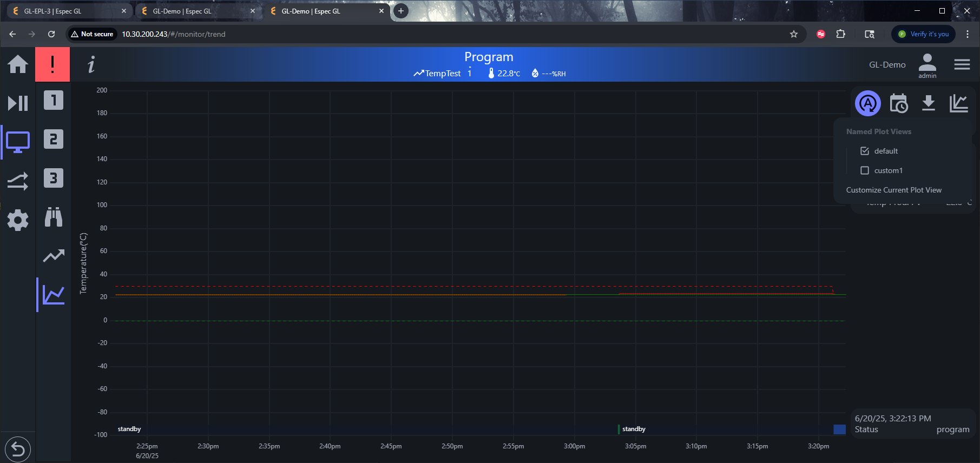The image size is (980, 463).
Task: Open the hamburger menu
Action: point(962,64)
